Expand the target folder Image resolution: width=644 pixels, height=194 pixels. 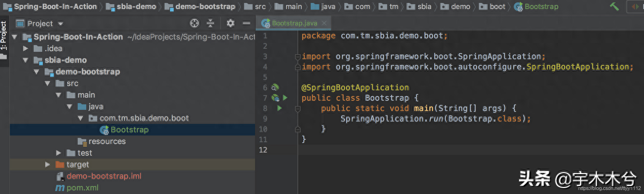48,165
